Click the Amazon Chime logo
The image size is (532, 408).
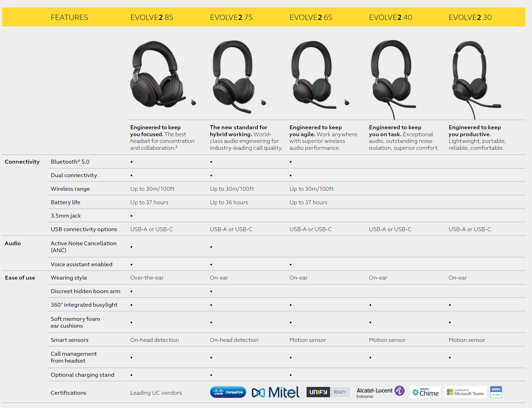(425, 392)
